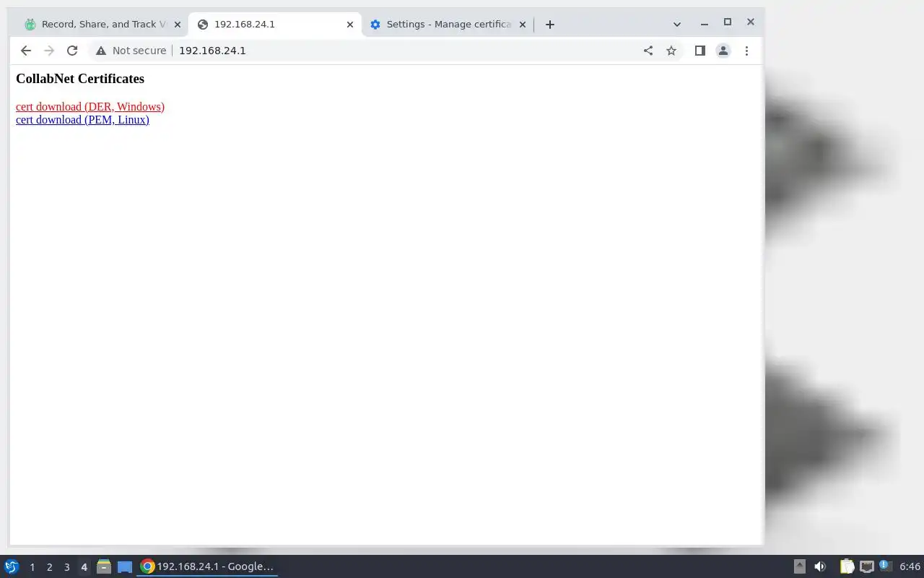Click the Not secure warning indicator

pyautogui.click(x=131, y=51)
